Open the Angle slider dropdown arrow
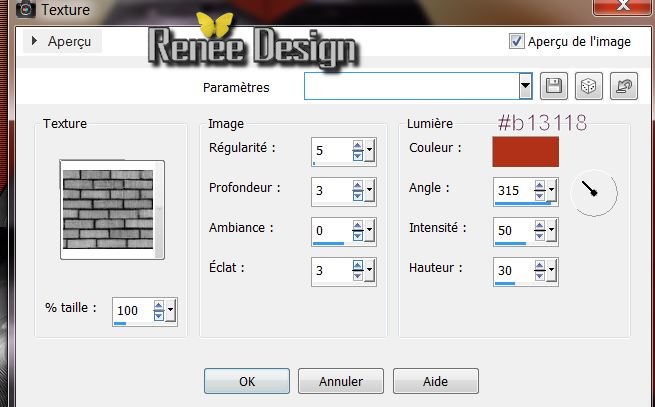 pyautogui.click(x=551, y=191)
